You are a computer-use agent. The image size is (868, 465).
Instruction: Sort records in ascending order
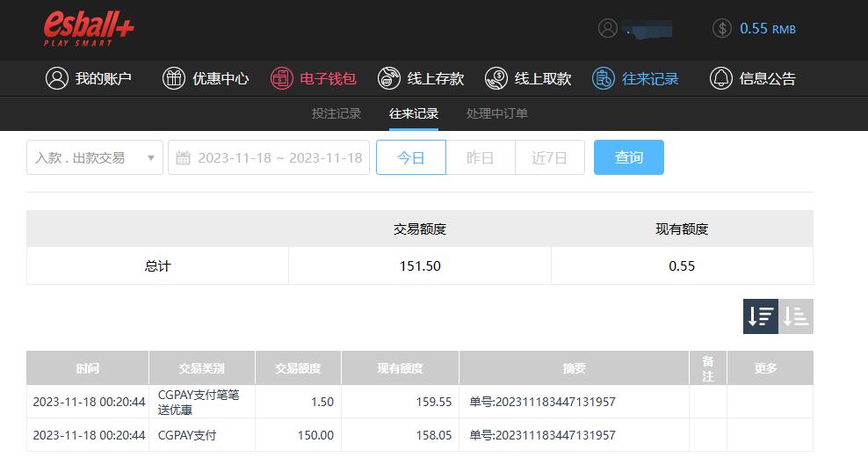[796, 316]
